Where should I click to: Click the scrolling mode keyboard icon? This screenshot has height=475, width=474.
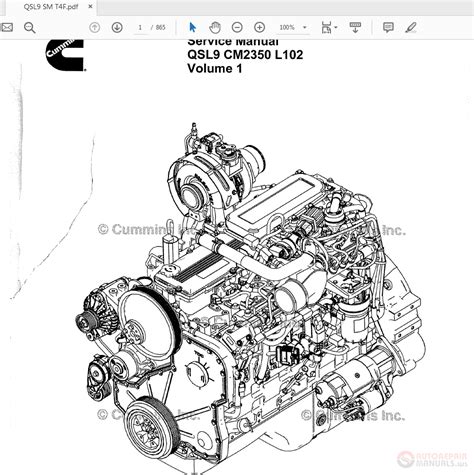(x=355, y=27)
